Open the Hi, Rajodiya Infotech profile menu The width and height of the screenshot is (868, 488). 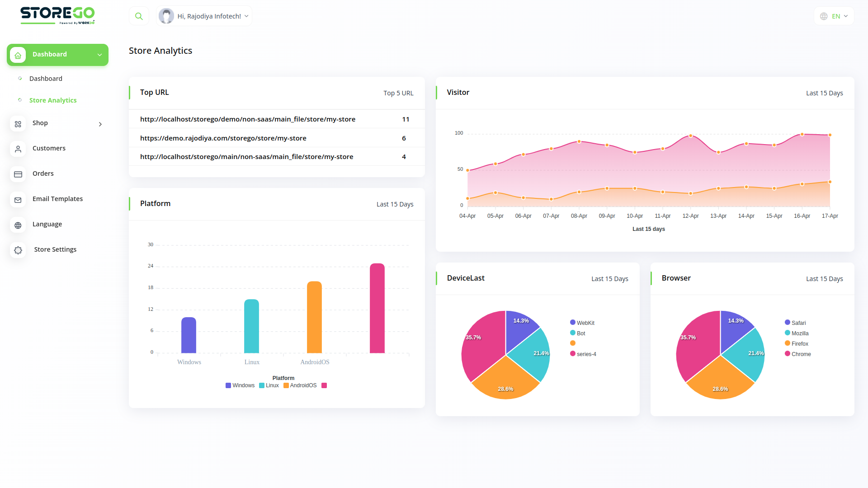pos(203,16)
